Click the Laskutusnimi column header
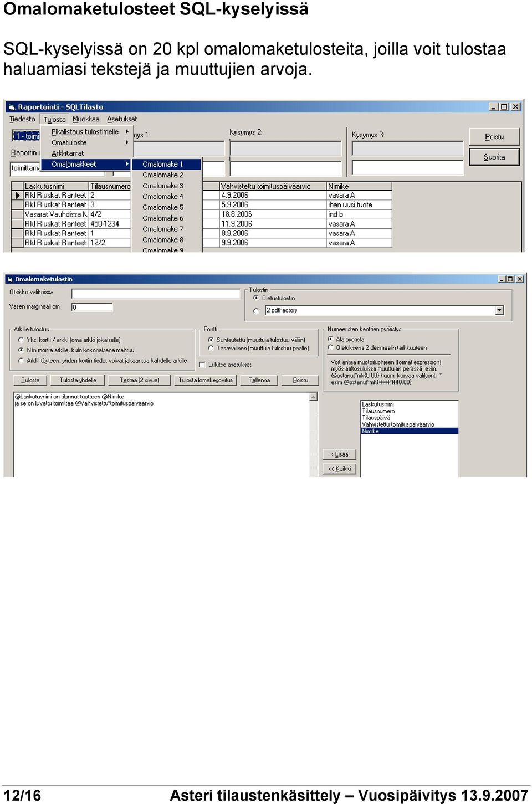 [x=56, y=186]
